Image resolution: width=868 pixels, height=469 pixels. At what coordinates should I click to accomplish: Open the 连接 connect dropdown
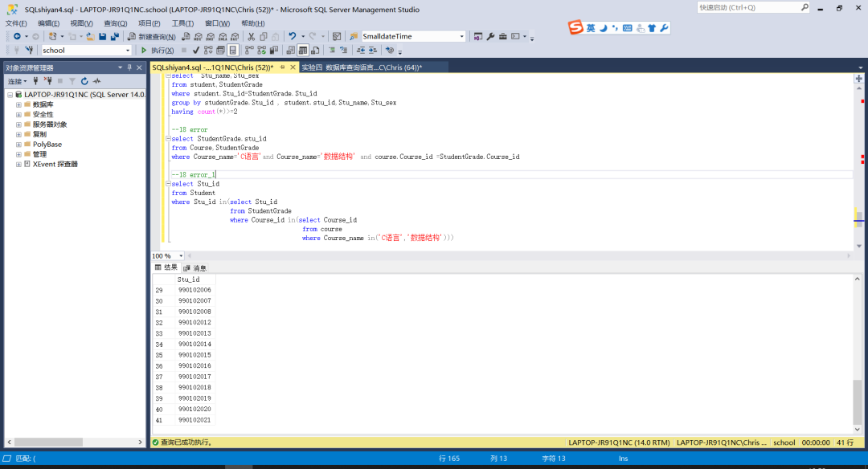click(17, 81)
